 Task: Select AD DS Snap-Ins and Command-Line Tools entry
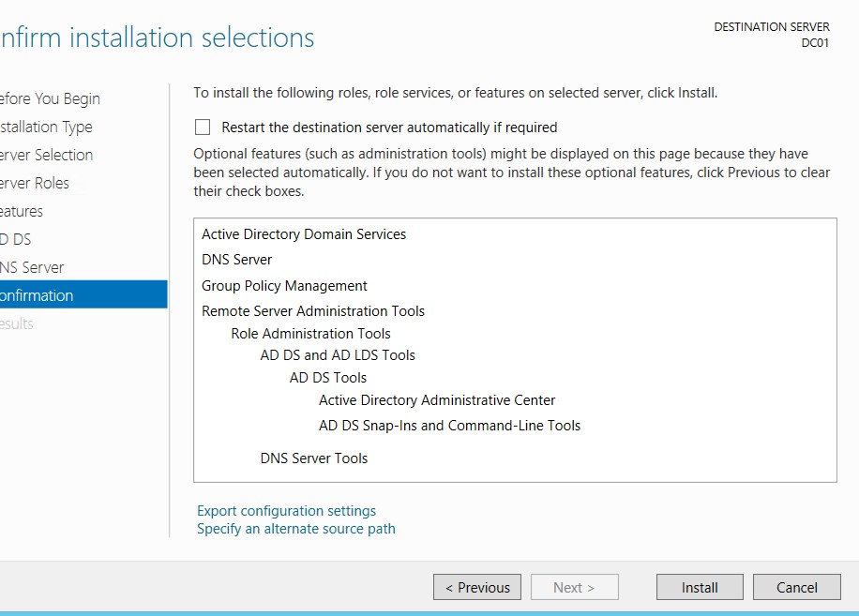pyautogui.click(x=450, y=426)
